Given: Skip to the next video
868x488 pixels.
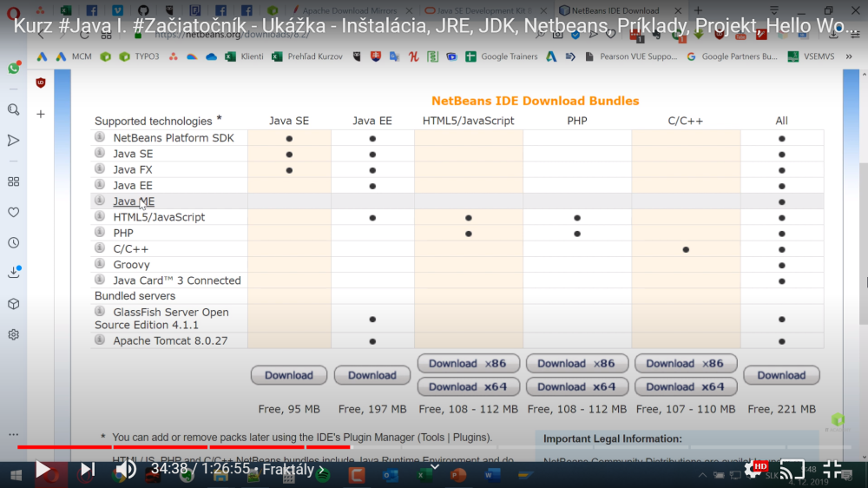Looking at the screenshot, I should (x=88, y=470).
